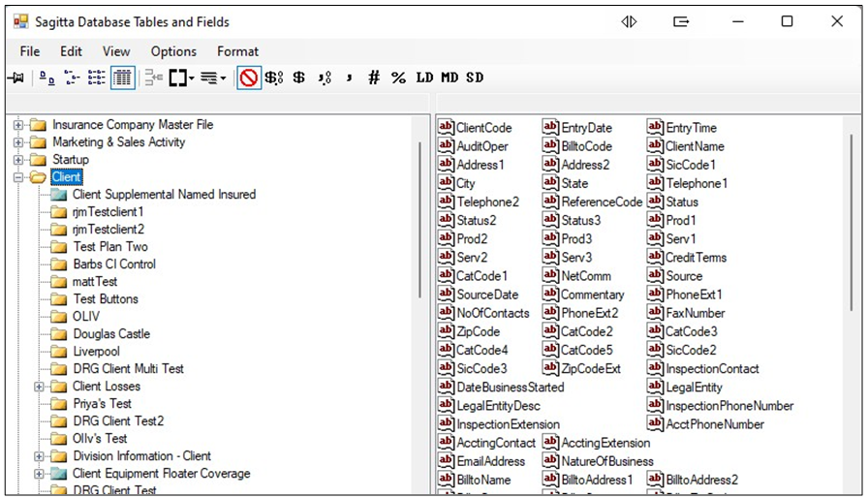Click the ReferenceCode field icon
868x498 pixels.
550,202
